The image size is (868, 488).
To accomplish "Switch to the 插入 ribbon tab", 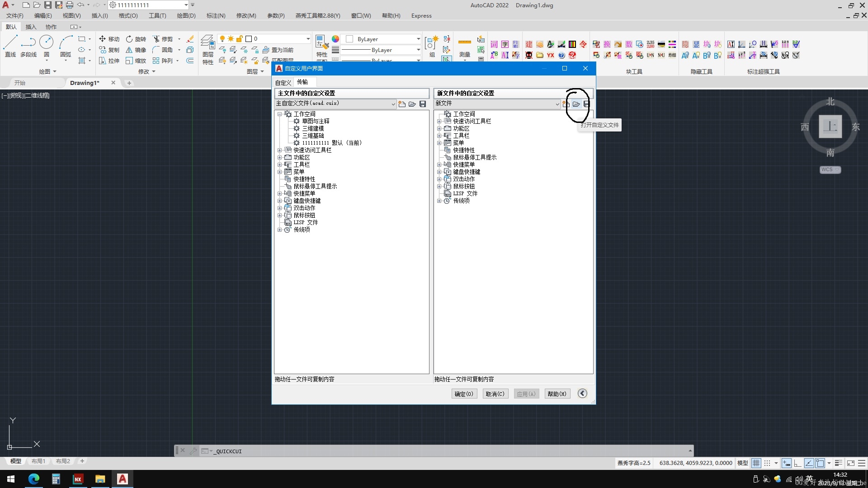I will click(x=31, y=27).
